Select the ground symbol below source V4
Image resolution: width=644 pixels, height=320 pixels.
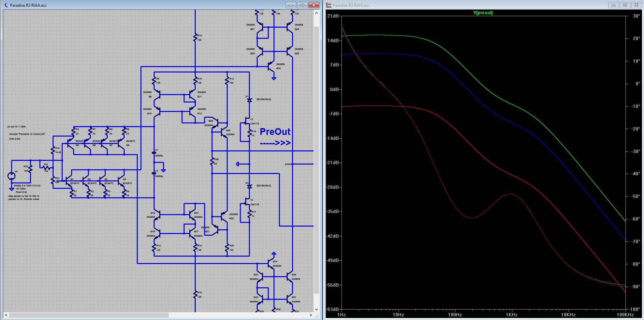tap(12, 189)
